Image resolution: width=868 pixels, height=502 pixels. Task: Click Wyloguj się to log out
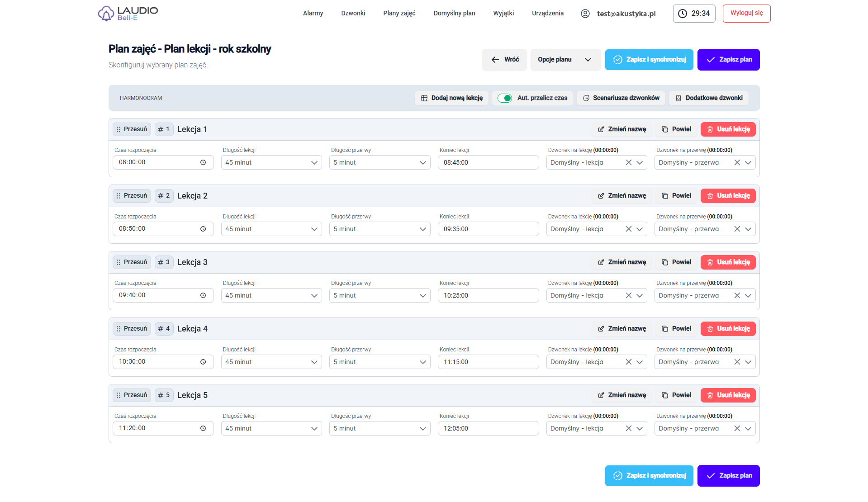point(746,14)
